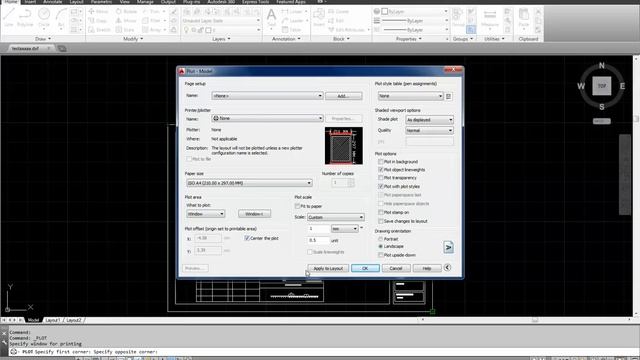This screenshot has width=640, height=360.
Task: Confirm the plot with OK button
Action: coord(365,269)
